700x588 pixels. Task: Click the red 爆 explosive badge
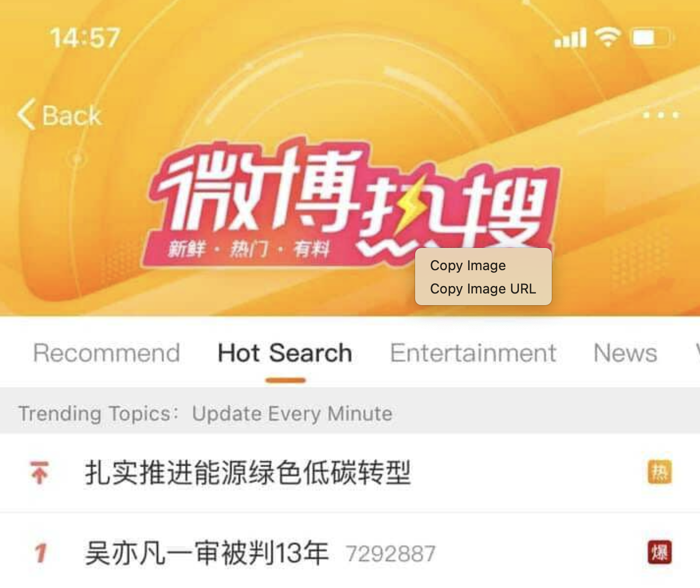(x=659, y=553)
